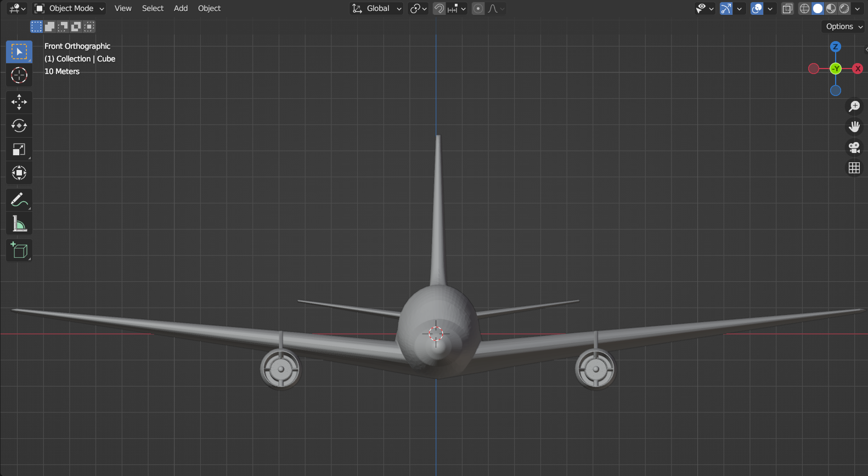Open the Options dropdown

[x=843, y=26]
